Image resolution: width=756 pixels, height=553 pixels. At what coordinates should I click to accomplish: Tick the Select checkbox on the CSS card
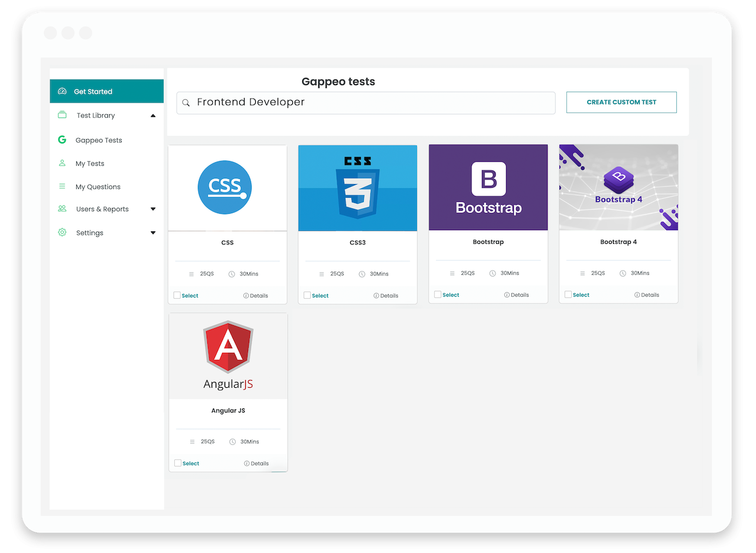pyautogui.click(x=177, y=295)
